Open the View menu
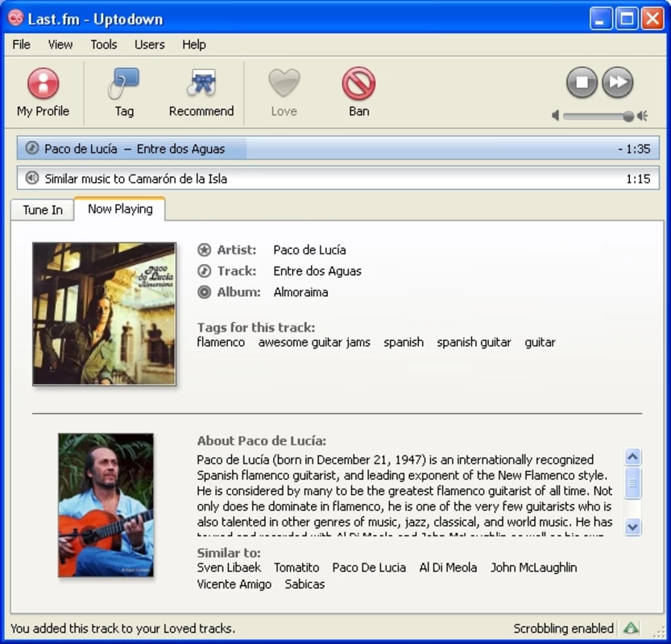 tap(60, 44)
